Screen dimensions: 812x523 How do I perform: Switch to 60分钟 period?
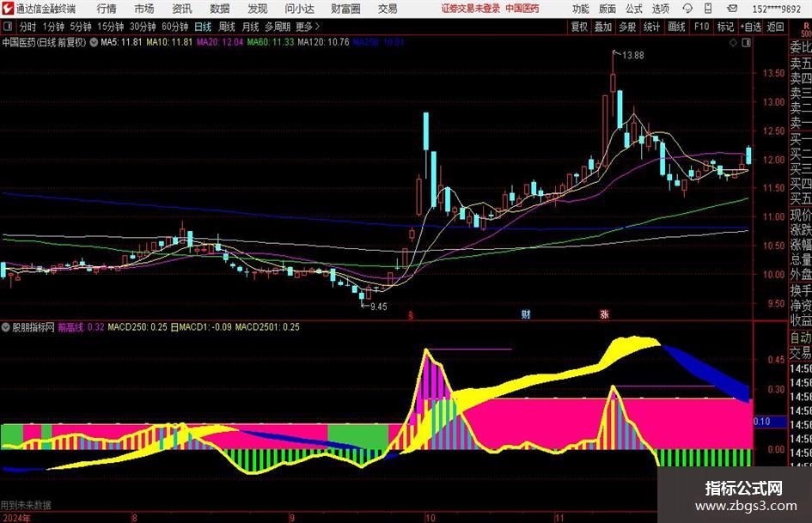coord(175,27)
